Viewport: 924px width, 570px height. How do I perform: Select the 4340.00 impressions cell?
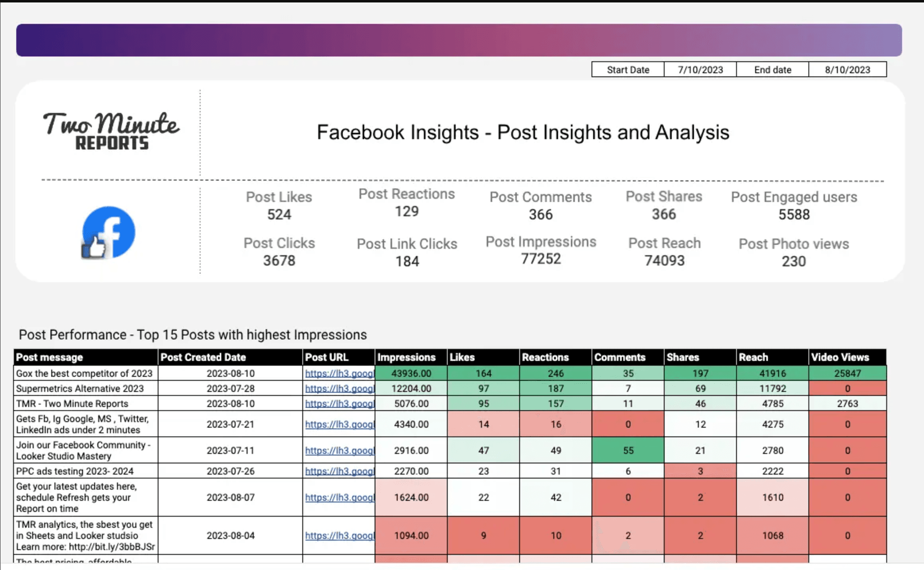point(411,424)
